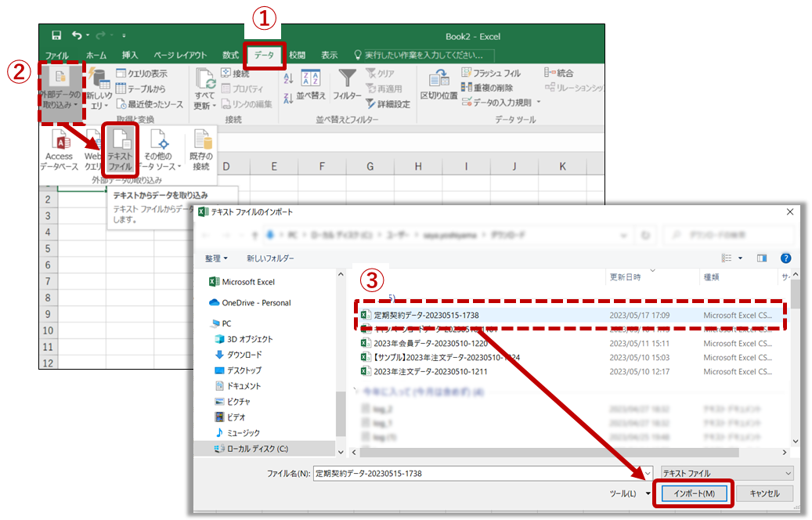Close the テキスト ファイルのインポート dialog
Screen dimensions: 812x520
(x=790, y=211)
